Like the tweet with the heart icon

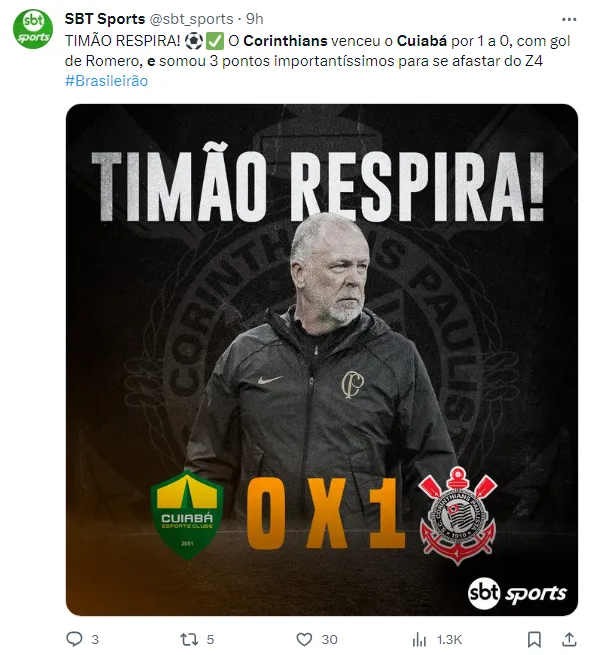click(304, 639)
